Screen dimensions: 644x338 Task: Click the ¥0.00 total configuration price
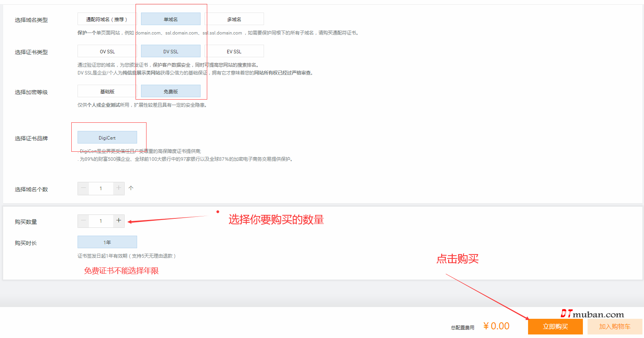tap(496, 326)
